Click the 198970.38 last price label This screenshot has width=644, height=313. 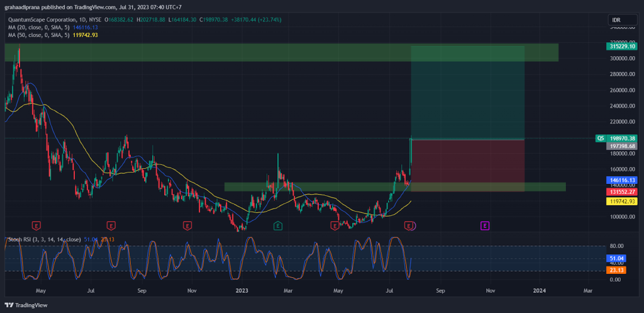click(x=621, y=138)
